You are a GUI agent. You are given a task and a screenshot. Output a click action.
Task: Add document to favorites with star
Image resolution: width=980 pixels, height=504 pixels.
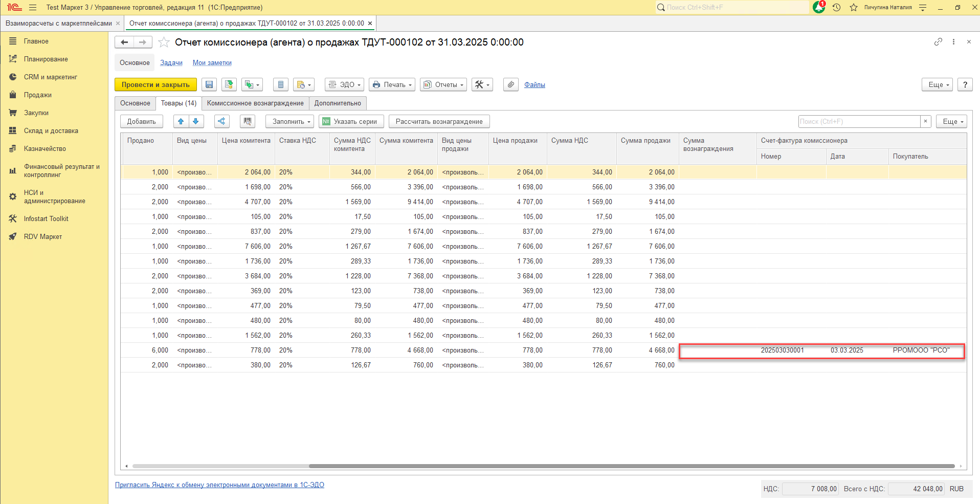pos(164,42)
